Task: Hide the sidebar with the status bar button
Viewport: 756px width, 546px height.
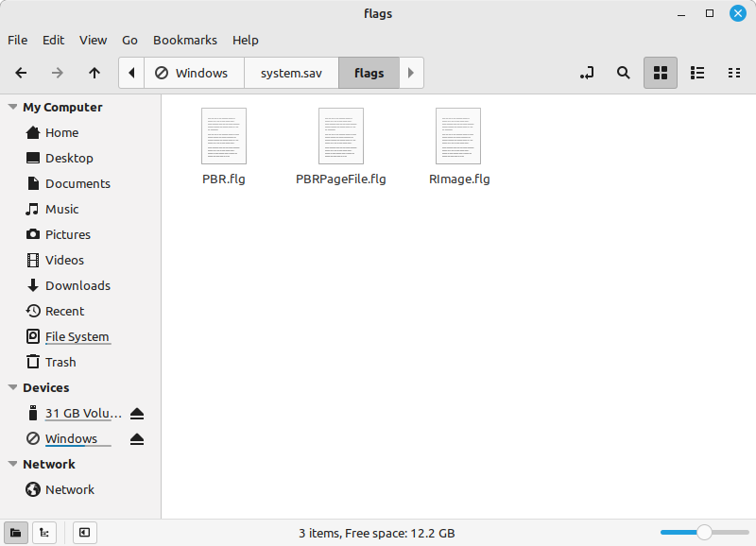Action: pos(84,533)
